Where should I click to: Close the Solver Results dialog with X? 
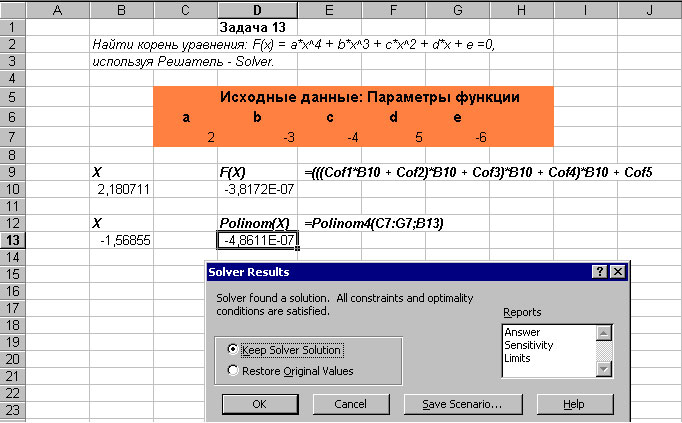pos(618,272)
